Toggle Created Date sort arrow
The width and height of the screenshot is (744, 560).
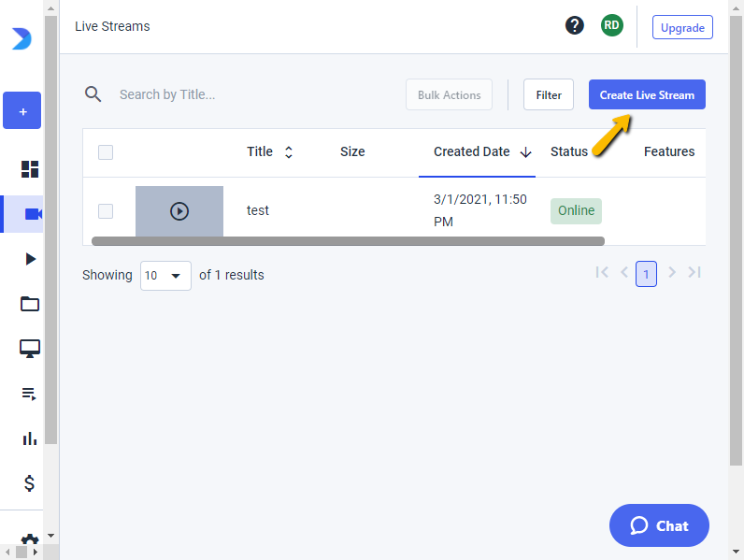pos(525,152)
